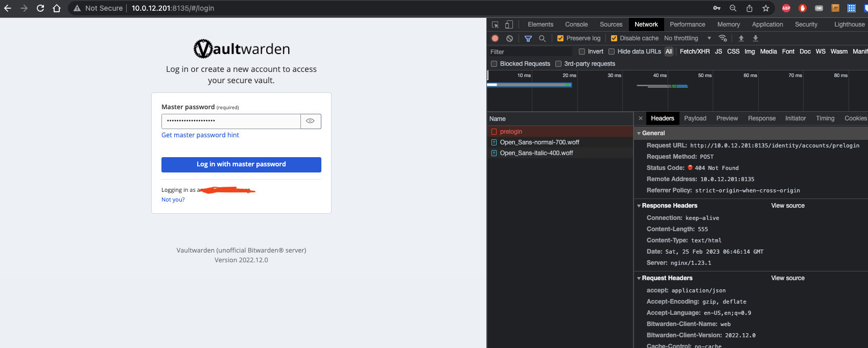Select Open_Sans-italic-400.woff request

click(x=560, y=153)
